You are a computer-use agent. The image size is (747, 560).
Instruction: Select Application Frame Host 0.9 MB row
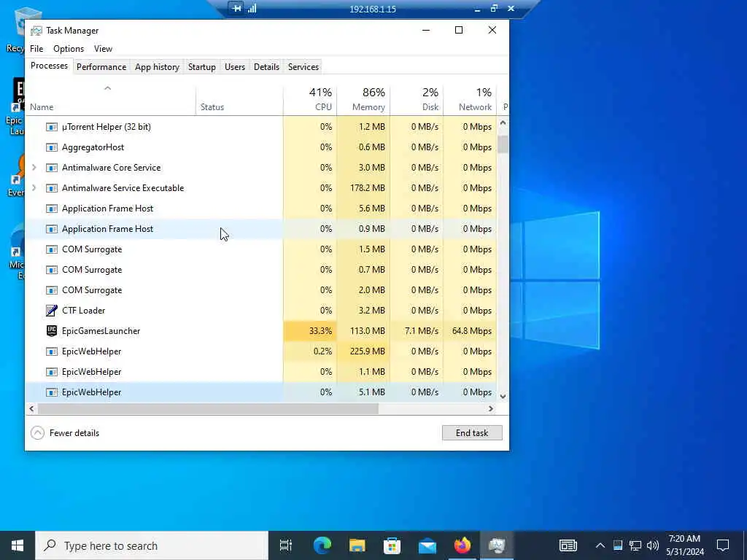tap(261, 229)
